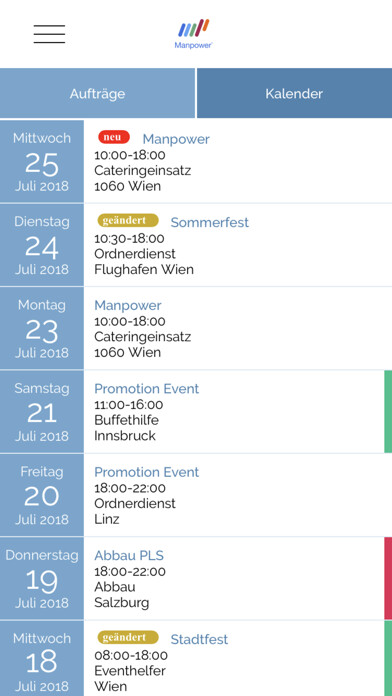Viewport: 392px width, 696px height.
Task: Select the Mittwoch 25 Juli date tile
Action: (x=42, y=161)
